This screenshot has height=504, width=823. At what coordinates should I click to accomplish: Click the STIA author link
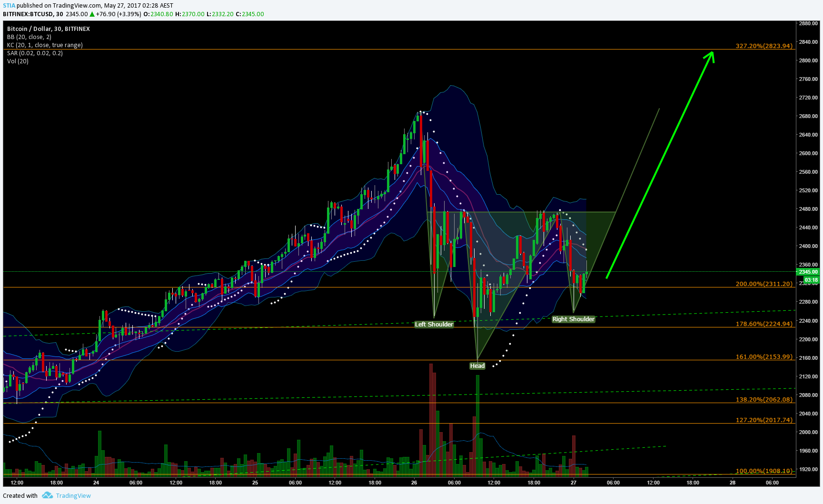point(9,6)
